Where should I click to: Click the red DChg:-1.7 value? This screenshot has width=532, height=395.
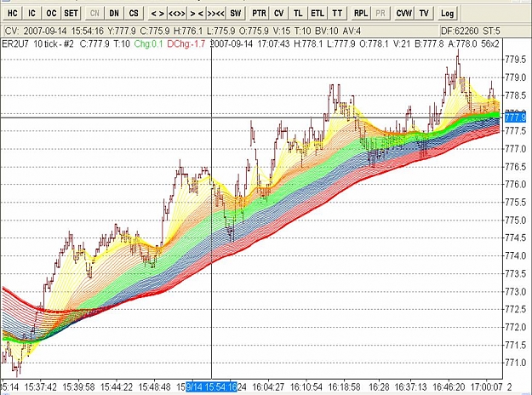[186, 43]
